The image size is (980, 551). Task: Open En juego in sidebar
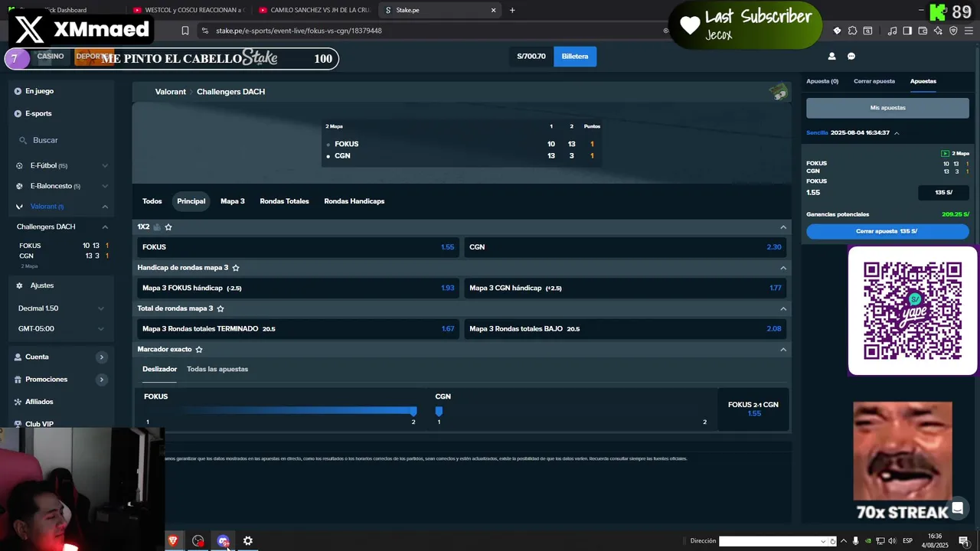point(39,91)
